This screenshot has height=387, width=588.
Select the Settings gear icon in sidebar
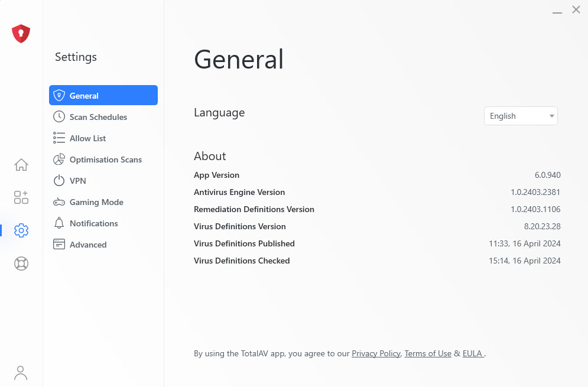pyautogui.click(x=21, y=230)
